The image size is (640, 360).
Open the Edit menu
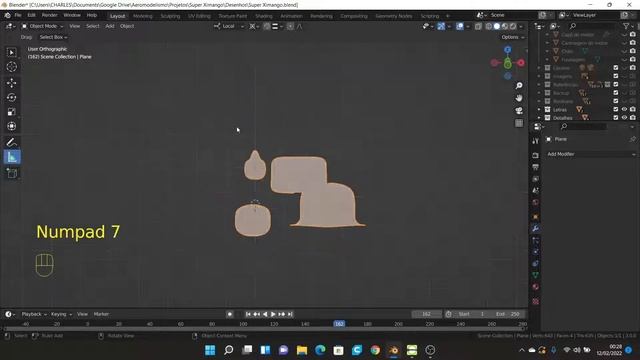(31, 15)
